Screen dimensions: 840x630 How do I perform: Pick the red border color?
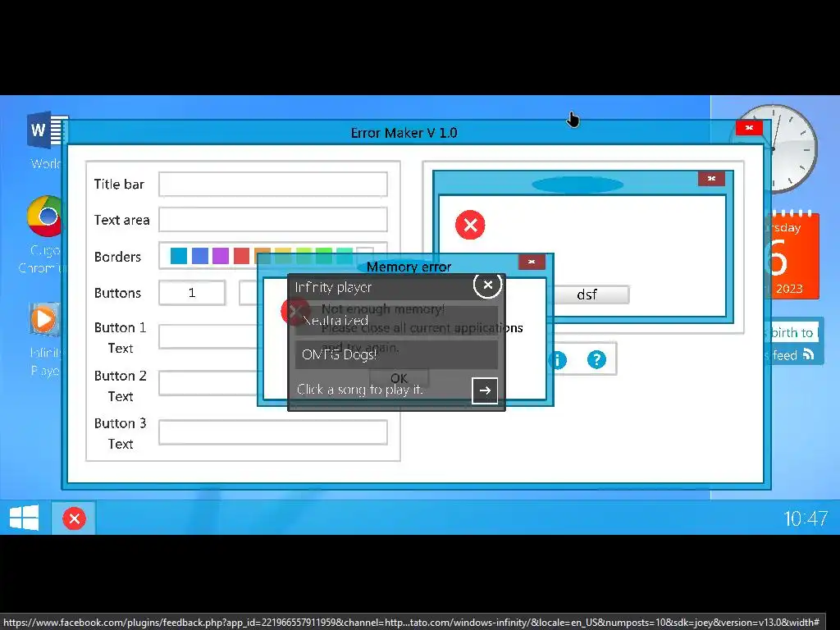(242, 256)
